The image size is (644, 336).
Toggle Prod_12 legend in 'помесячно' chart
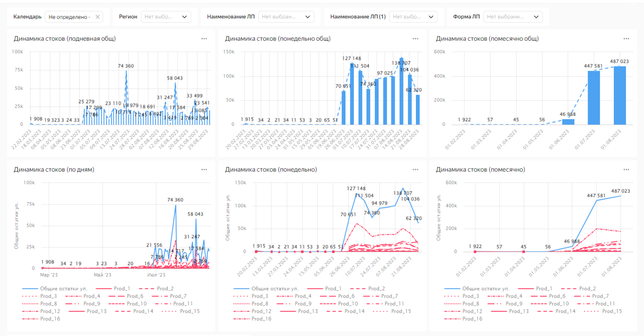(463, 311)
